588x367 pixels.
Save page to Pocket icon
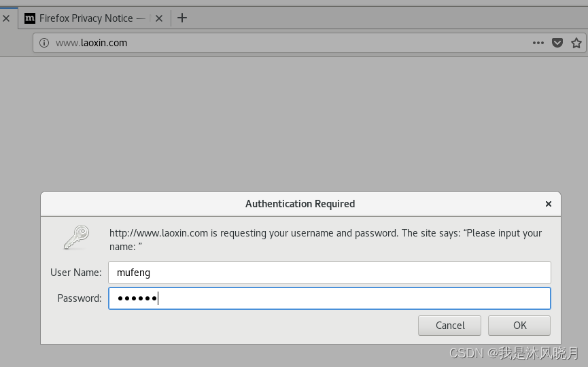tap(557, 43)
